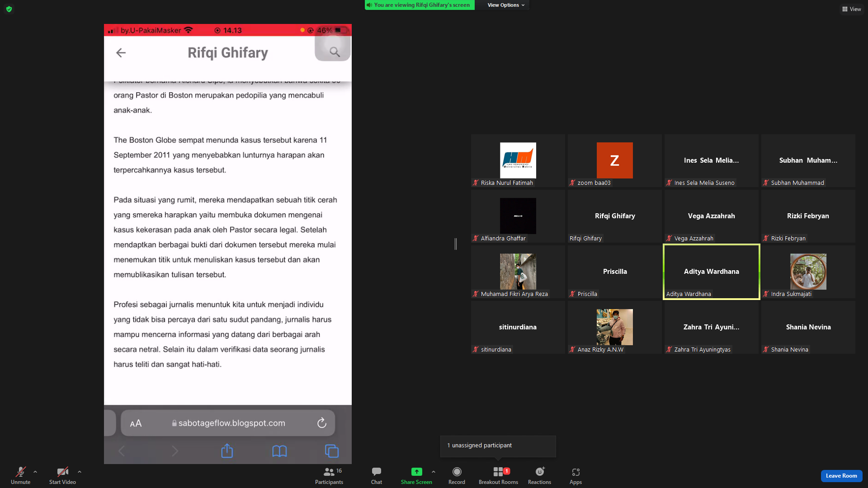Tap Safari back navigation chevron
This screenshot has height=488, width=868.
click(x=121, y=451)
